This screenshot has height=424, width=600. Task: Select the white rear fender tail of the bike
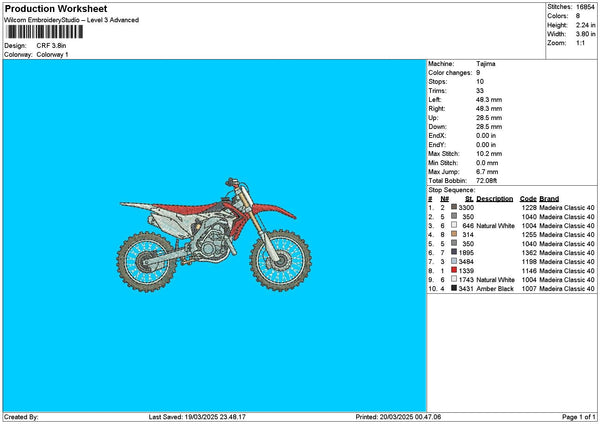tap(136, 206)
